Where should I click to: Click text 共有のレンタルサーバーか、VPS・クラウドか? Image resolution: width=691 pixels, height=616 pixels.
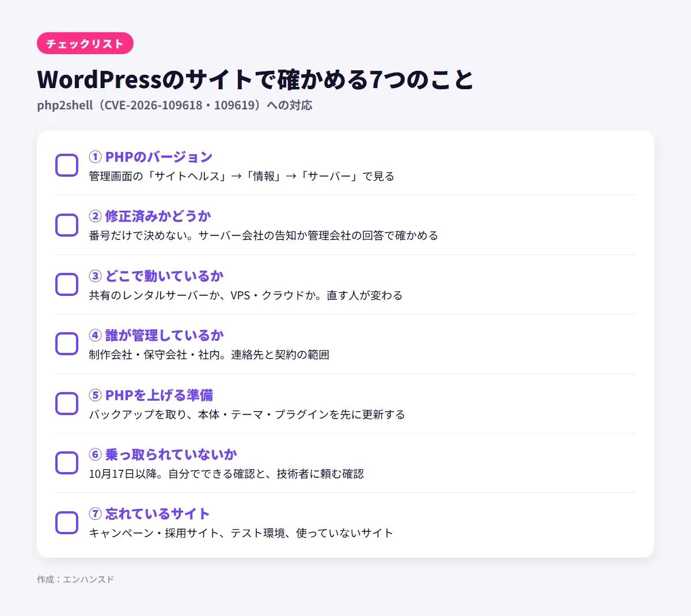[x=246, y=295]
